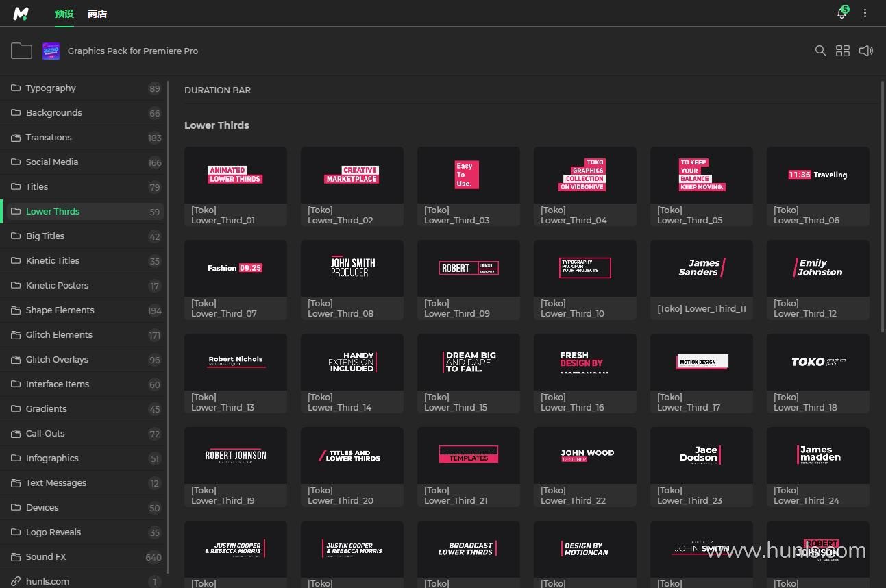Select the Lower_Third_17 Motion Design preset
This screenshot has width=886, height=588.
702,373
